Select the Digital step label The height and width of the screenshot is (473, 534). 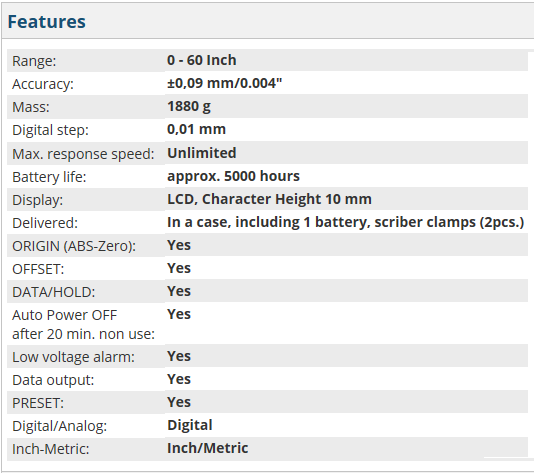(x=50, y=130)
